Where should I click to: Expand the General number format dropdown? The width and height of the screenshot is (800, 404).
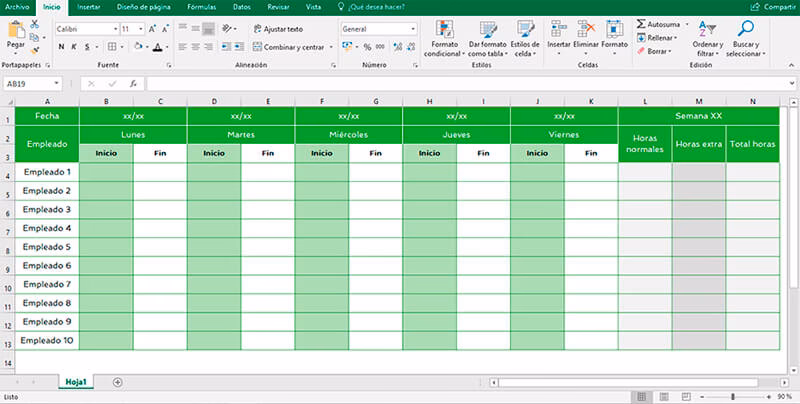pos(412,29)
